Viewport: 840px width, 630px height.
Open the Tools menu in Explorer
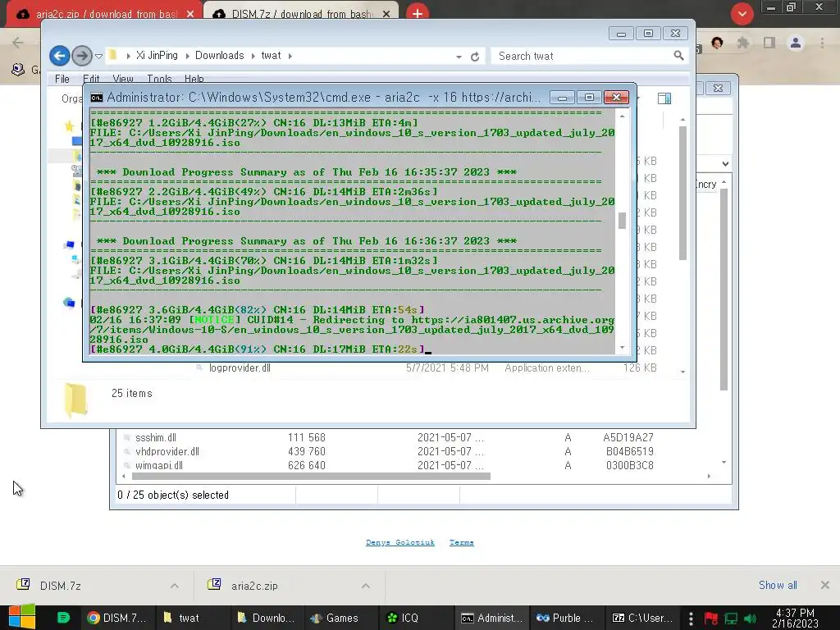click(x=159, y=79)
